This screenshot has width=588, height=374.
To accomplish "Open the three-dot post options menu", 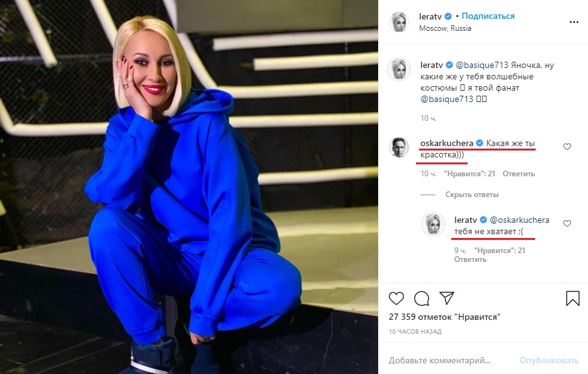I will 574,21.
